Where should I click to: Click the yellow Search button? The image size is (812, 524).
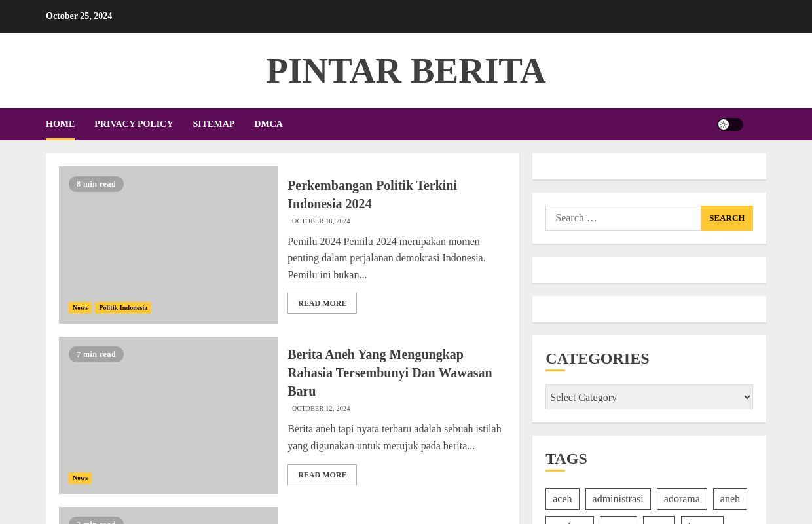click(x=727, y=218)
